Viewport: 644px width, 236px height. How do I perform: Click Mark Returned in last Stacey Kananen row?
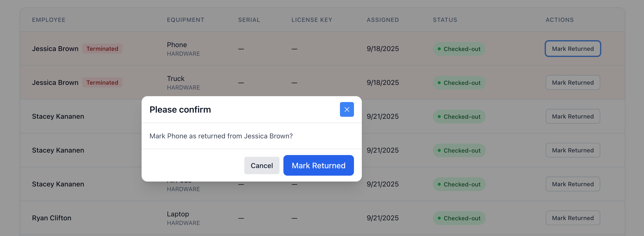[x=572, y=184]
